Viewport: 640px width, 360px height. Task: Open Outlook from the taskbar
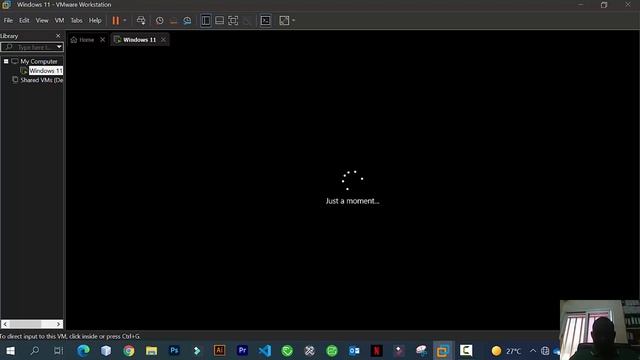(x=354, y=351)
